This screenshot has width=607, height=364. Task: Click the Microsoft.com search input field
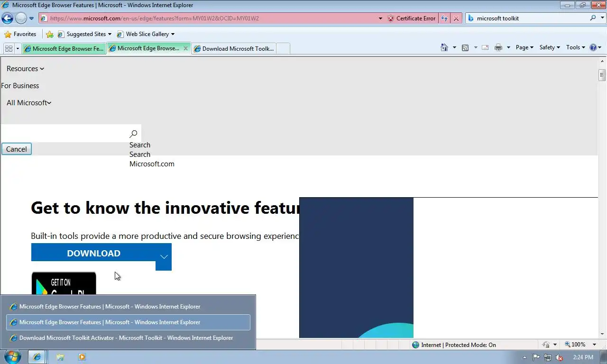64,133
